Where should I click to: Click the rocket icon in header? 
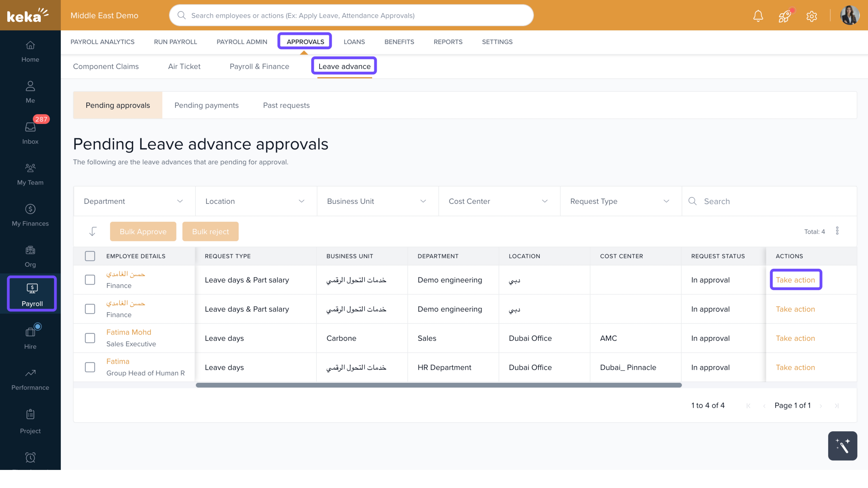pyautogui.click(x=784, y=15)
